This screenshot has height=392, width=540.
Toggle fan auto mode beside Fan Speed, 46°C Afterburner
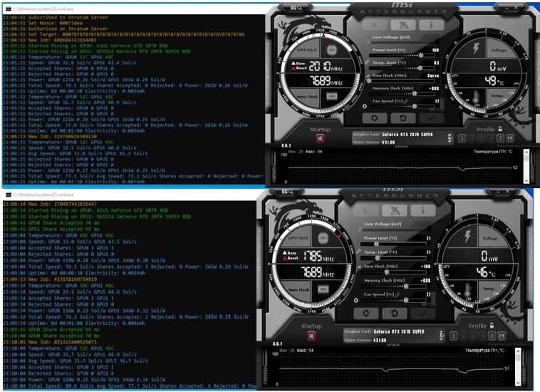click(x=356, y=300)
